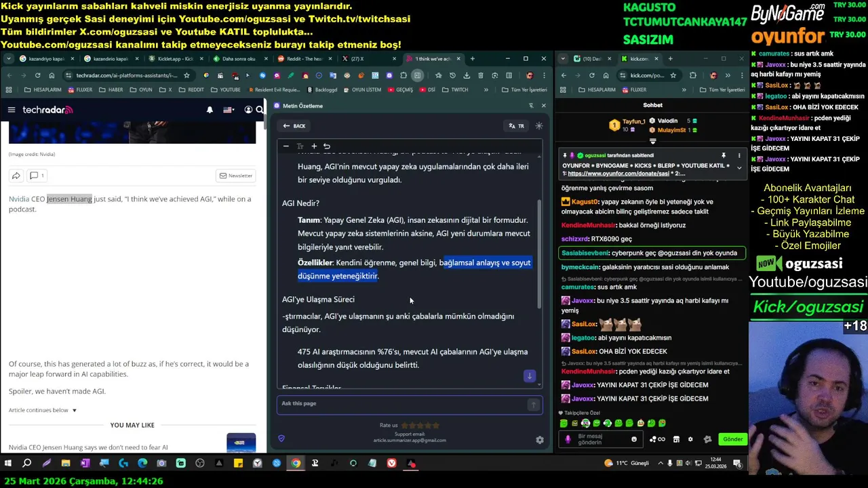Image resolution: width=868 pixels, height=488 pixels.
Task: Open Kick chat shop icon
Action: point(676,439)
